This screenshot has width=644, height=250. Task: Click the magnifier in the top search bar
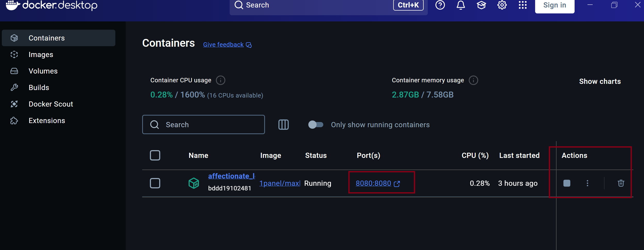click(x=239, y=5)
